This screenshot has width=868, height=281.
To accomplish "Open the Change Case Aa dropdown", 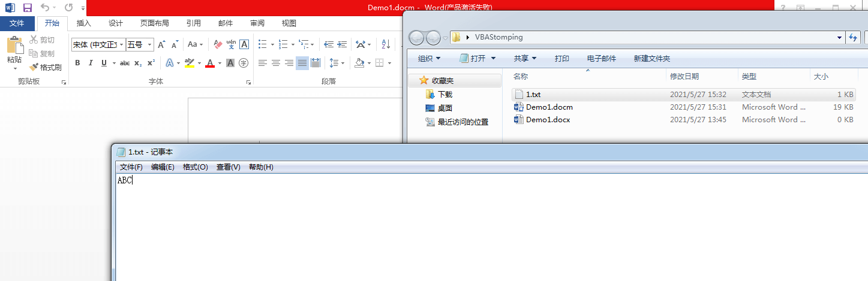I will pos(196,44).
